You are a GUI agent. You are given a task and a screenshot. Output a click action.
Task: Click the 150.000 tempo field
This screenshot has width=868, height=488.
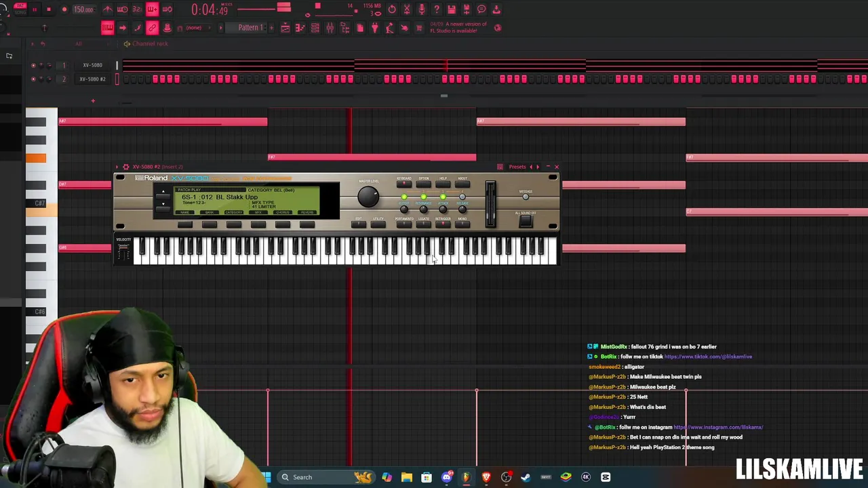pyautogui.click(x=83, y=9)
